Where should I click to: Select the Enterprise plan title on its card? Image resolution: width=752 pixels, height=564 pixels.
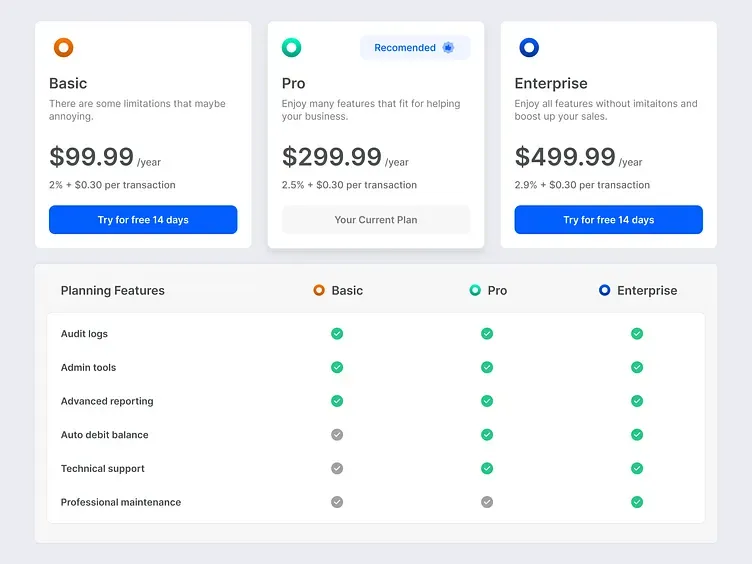pyautogui.click(x=551, y=83)
